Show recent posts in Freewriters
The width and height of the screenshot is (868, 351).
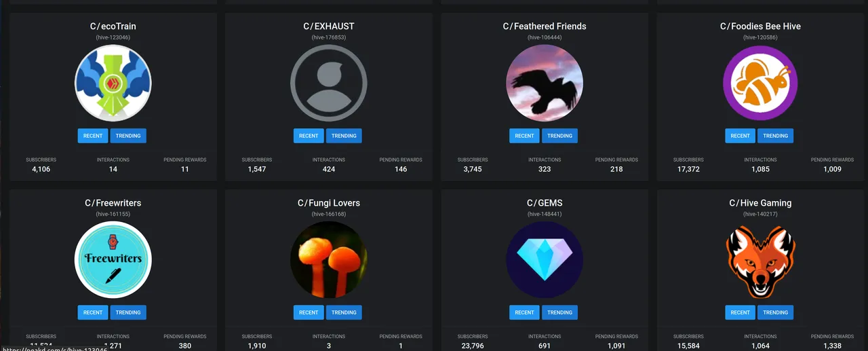pyautogui.click(x=93, y=312)
